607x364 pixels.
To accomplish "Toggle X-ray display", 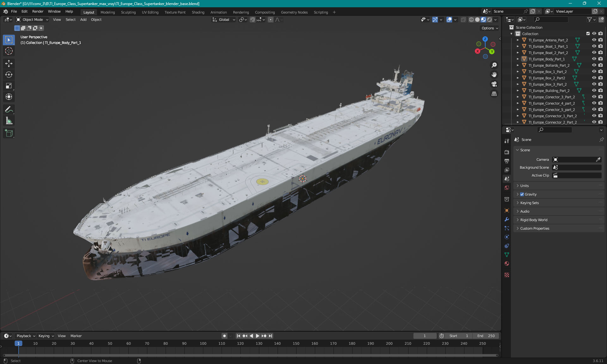I will tap(463, 20).
